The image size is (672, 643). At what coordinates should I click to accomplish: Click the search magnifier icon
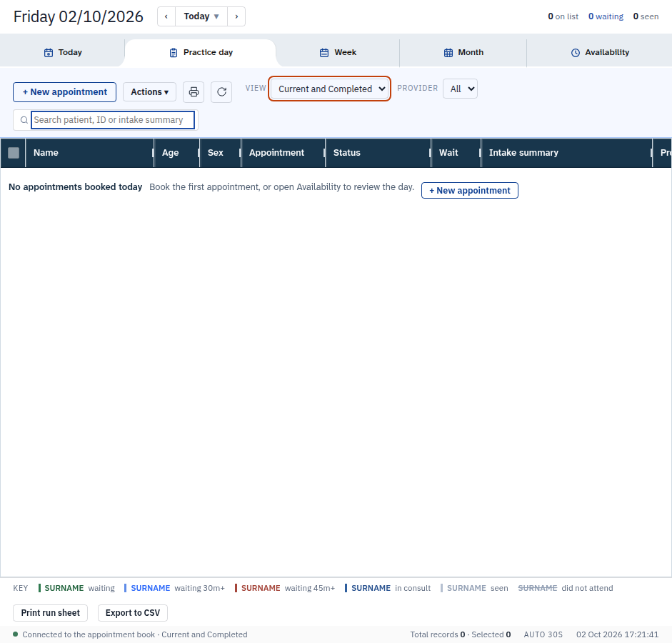click(24, 120)
